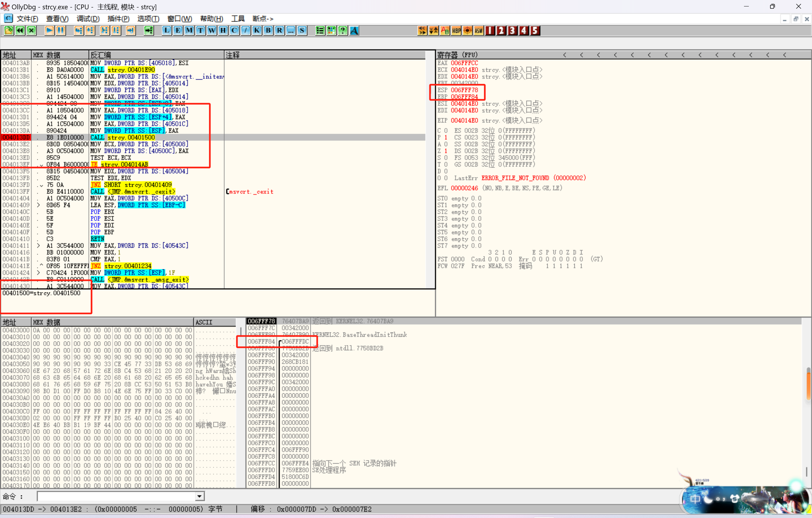
Task: Click the orange crosshair target icon
Action: click(x=467, y=31)
